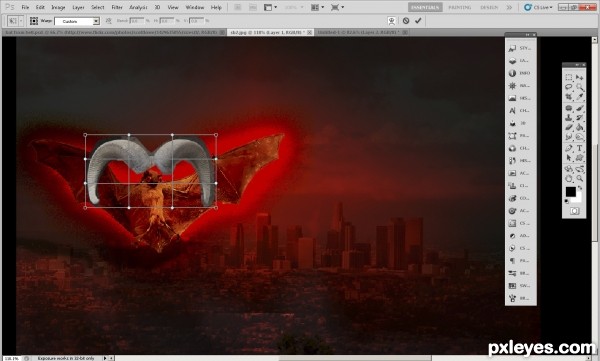Toggle reference point location grid
This screenshot has width=600, height=361.
pos(34,21)
